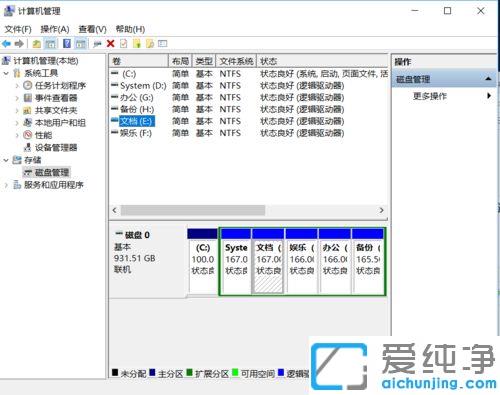500x395 pixels.
Task: Select 磁盘管理 under 存储 in the tree
Action: 52,172
